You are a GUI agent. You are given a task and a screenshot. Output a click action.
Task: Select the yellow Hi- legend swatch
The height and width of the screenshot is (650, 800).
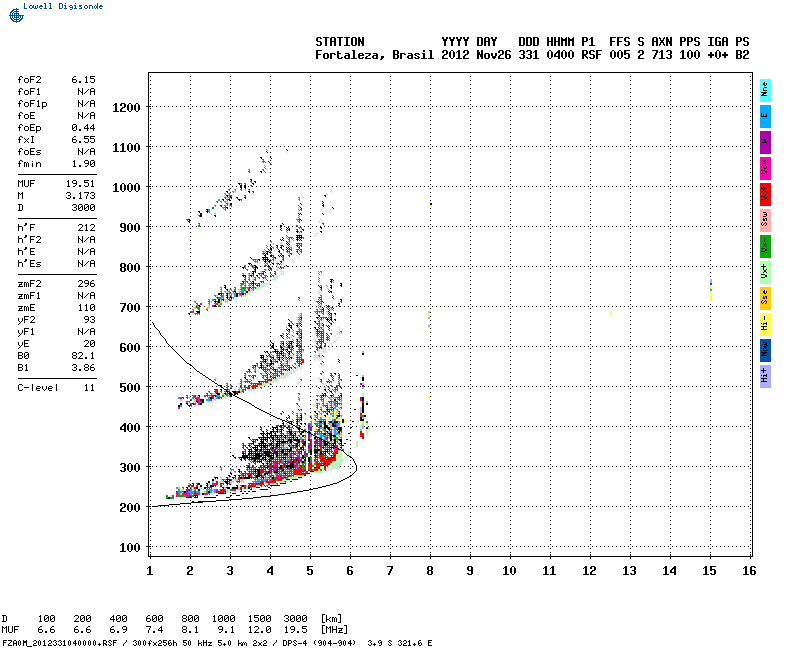pyautogui.click(x=765, y=324)
